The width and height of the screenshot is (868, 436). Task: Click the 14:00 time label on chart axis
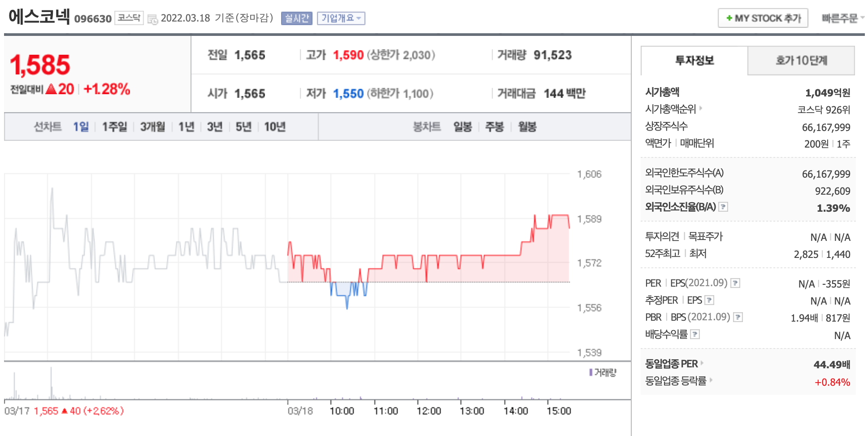tap(516, 411)
